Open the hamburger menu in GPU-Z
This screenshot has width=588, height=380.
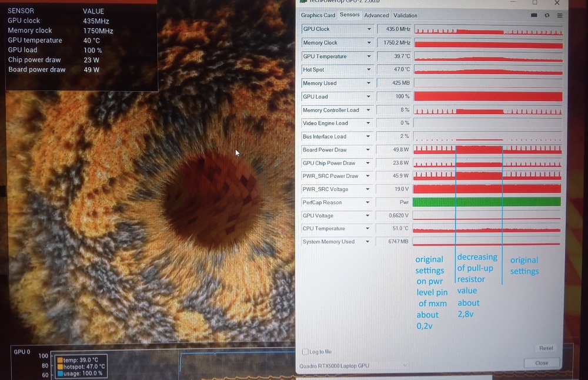click(x=560, y=15)
